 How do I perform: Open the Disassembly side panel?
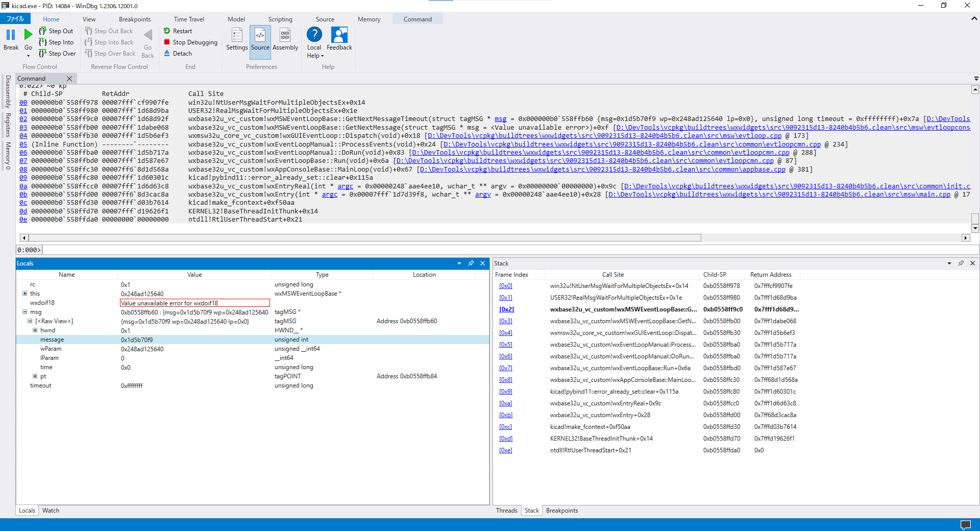[x=8, y=92]
